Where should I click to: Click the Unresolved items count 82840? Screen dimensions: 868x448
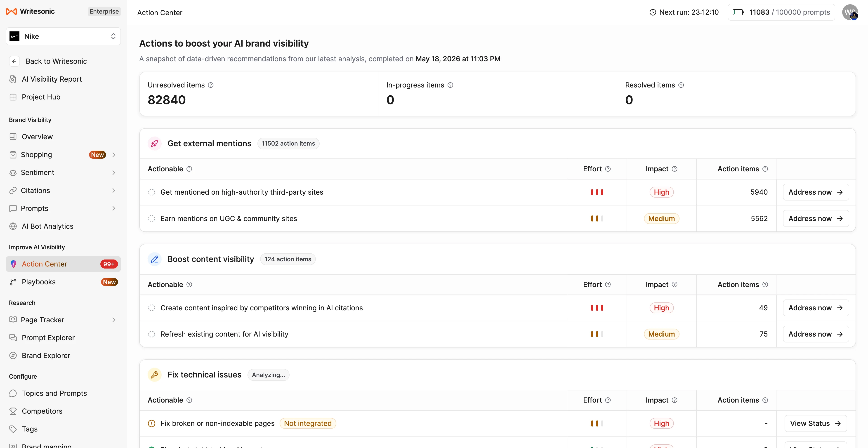(167, 100)
